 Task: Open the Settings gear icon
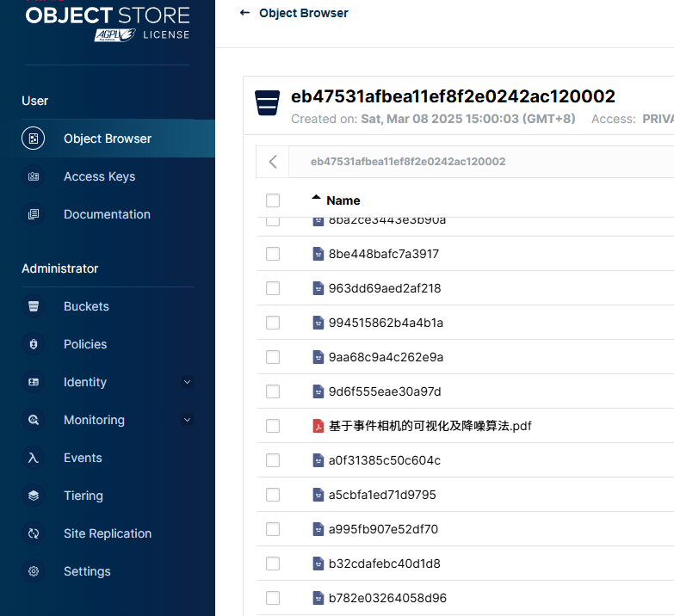pyautogui.click(x=33, y=571)
